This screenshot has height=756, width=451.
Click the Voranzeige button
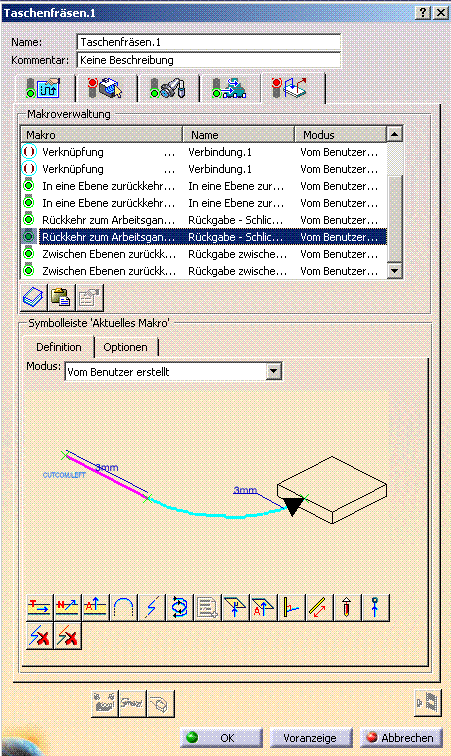(310, 738)
